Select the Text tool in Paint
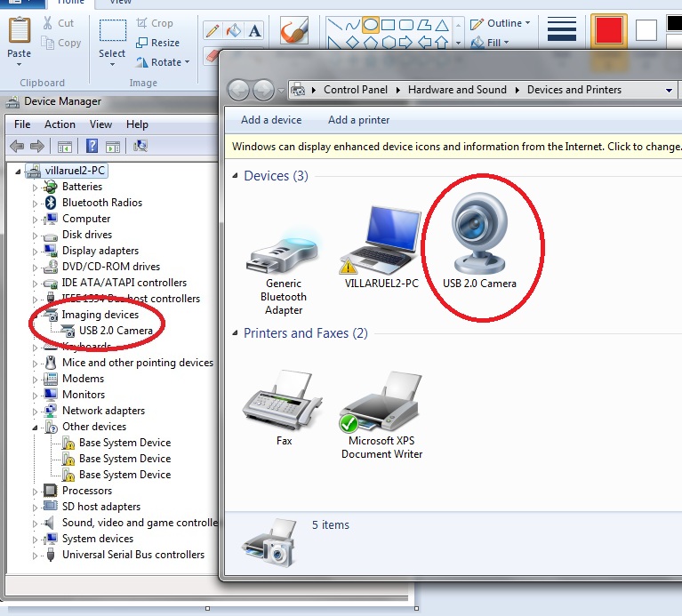Viewport: 682px width, 616px height. point(255,30)
